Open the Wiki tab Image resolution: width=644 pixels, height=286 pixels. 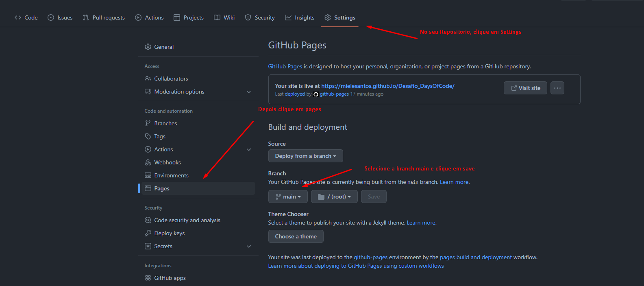click(224, 17)
